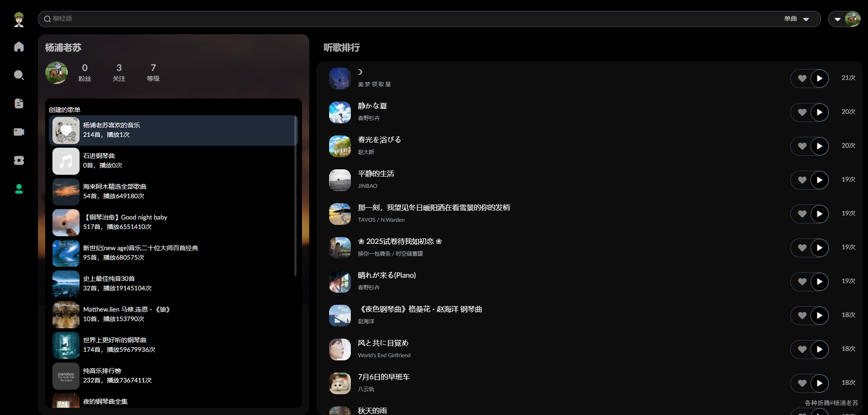Favorite the song 春光を浴びる
The height and width of the screenshot is (415, 868).
click(802, 146)
